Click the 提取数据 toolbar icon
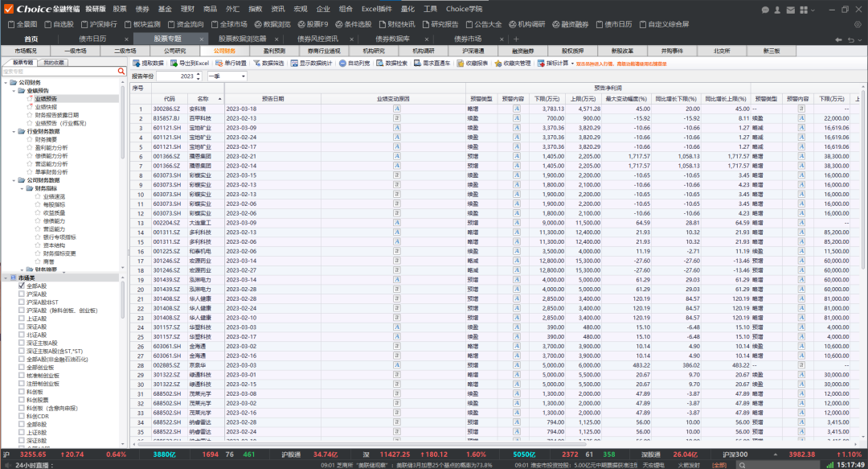 click(137, 64)
